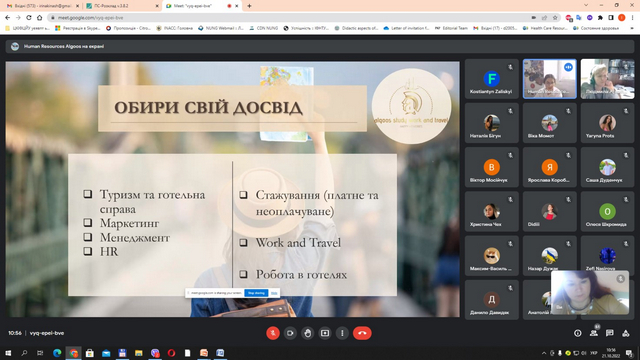Image resolution: width=640 pixels, height=360 pixels.
Task: Click Hide link in sharing banner
Action: (x=274, y=293)
